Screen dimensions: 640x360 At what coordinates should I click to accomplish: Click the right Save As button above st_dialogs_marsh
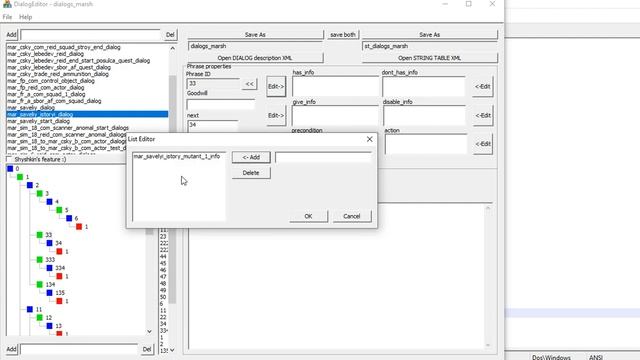tap(429, 35)
